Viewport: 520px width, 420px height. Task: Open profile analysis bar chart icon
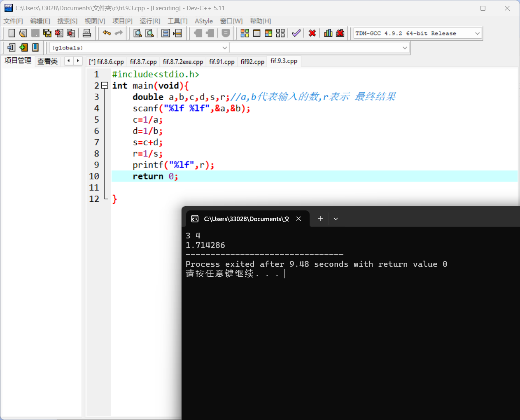coord(328,33)
